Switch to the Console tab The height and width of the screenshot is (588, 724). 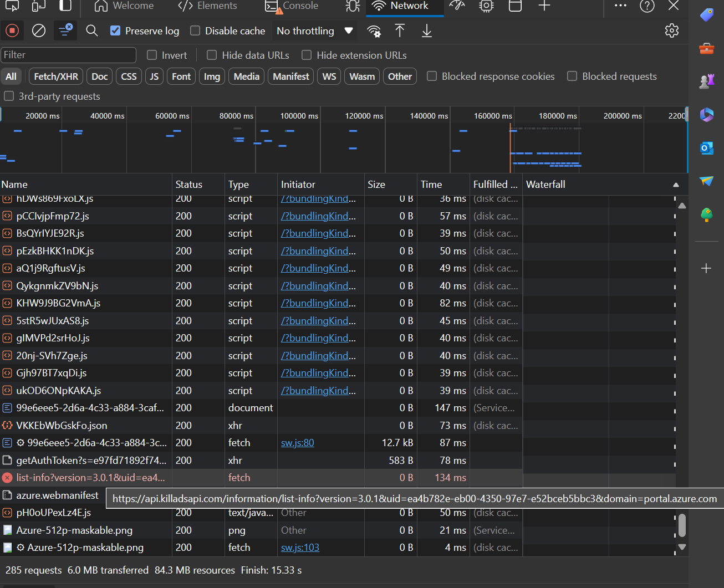pyautogui.click(x=292, y=6)
